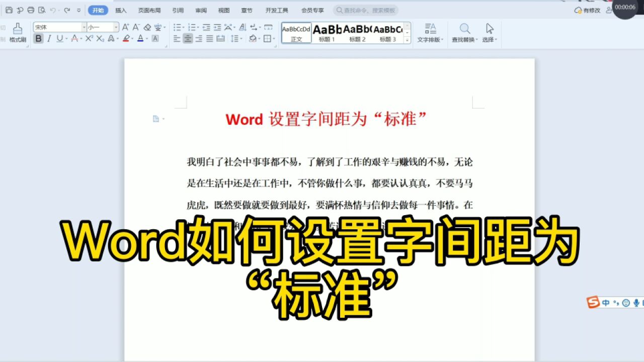Select the 引用 tab
The width and height of the screenshot is (644, 362).
tap(178, 10)
